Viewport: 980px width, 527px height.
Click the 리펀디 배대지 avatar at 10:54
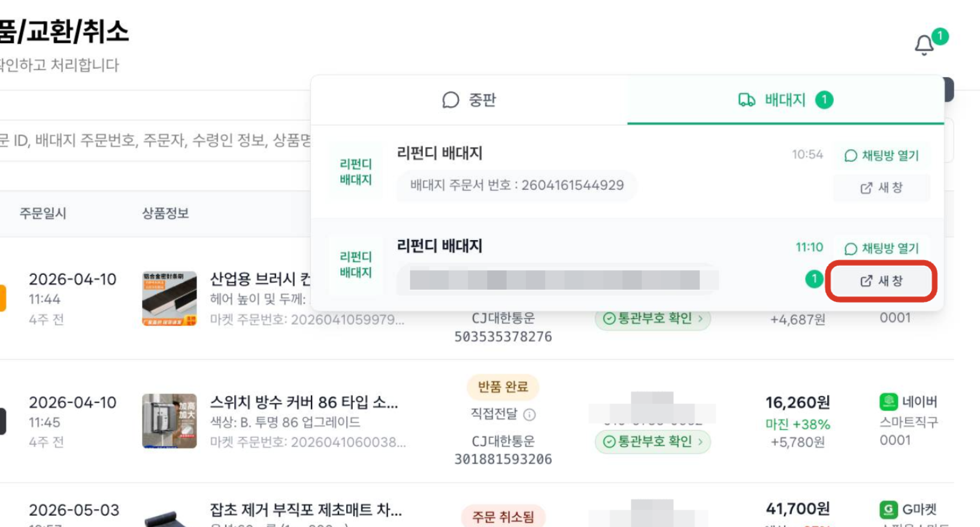click(356, 172)
